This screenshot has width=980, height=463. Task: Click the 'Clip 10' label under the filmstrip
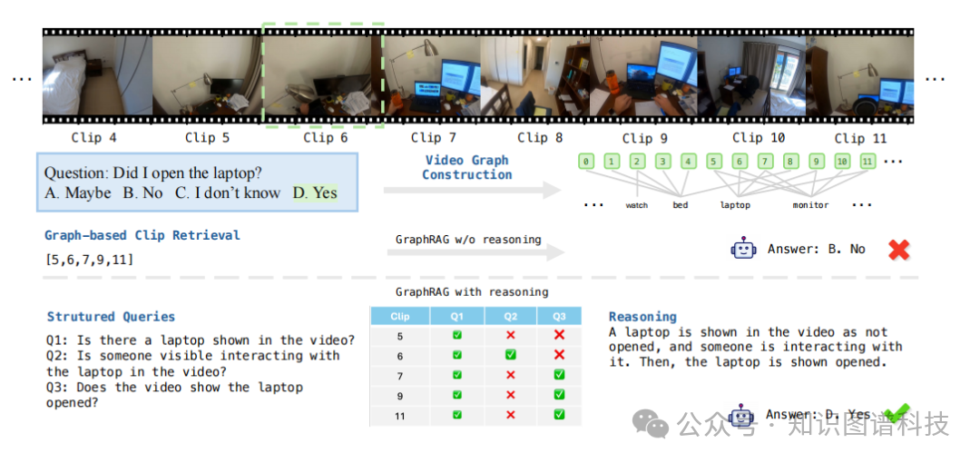pyautogui.click(x=758, y=138)
